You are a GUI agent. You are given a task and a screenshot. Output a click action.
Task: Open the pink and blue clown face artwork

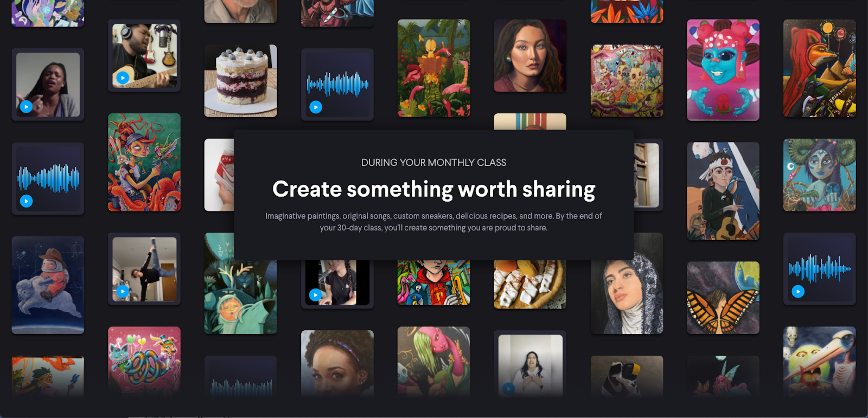tap(723, 70)
